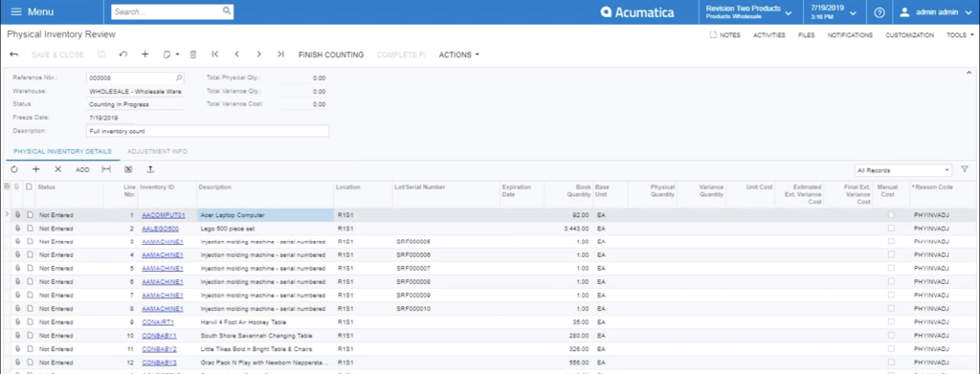
Task: Click the grid column configurator icon in header
Action: click(7, 187)
